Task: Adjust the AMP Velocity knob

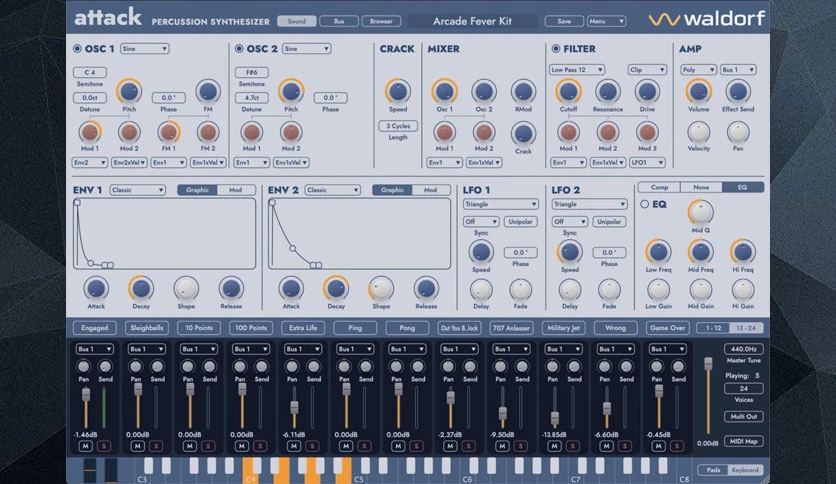Action: coord(698,132)
